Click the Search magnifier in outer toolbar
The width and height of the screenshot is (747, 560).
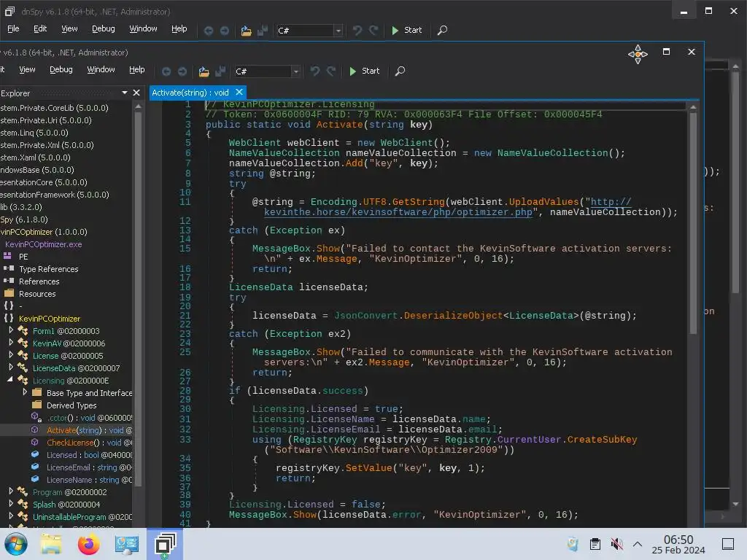pyautogui.click(x=442, y=30)
